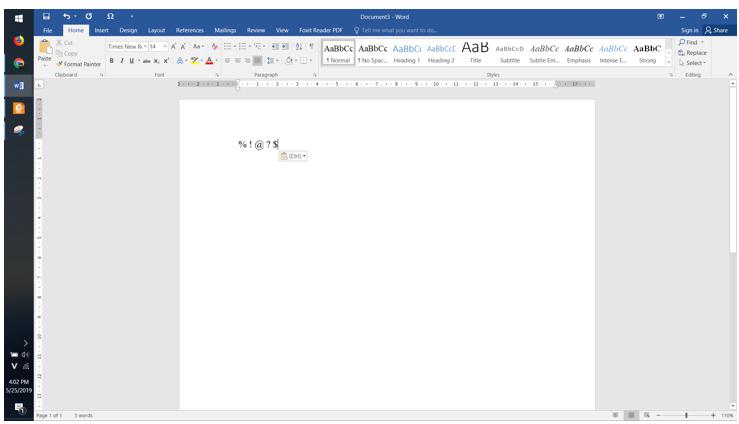Viewport: 739px width, 424px height.
Task: Click the Italic formatting icon
Action: coord(122,61)
